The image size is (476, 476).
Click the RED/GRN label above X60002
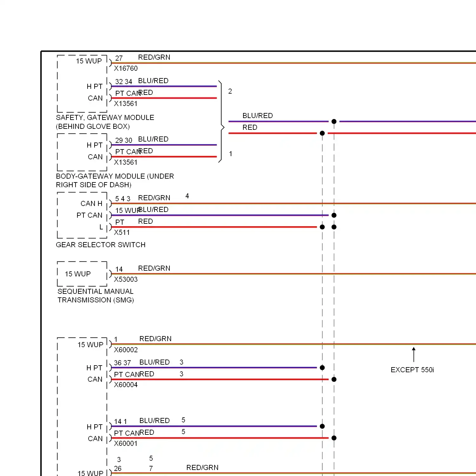tap(155, 339)
